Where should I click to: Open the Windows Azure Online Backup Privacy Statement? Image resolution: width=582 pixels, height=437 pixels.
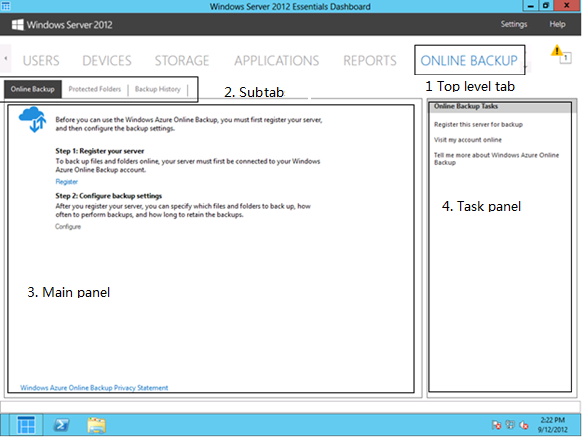(94, 388)
